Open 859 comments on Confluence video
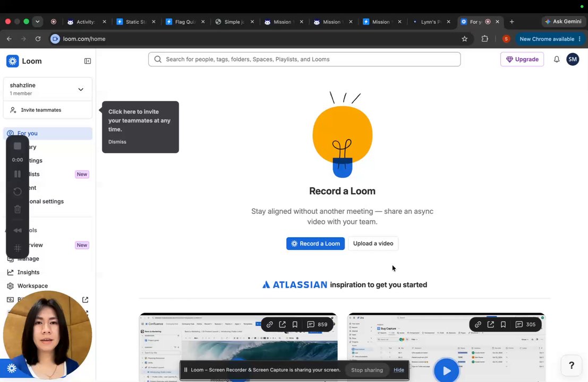 click(x=317, y=324)
